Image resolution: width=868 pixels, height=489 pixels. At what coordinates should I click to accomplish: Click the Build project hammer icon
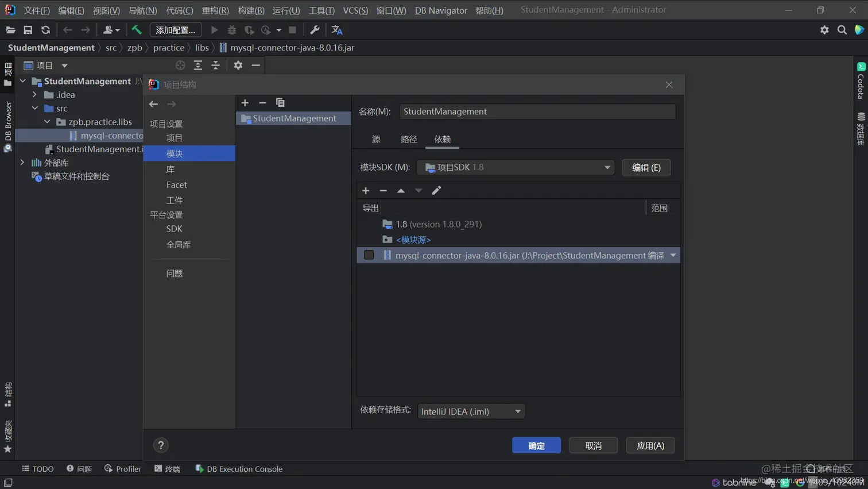click(x=137, y=30)
